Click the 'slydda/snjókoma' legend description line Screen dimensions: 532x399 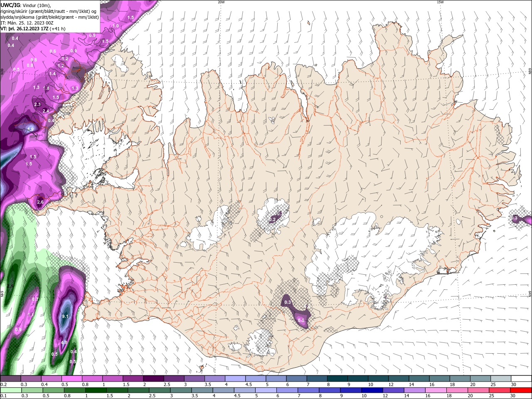pos(49,17)
